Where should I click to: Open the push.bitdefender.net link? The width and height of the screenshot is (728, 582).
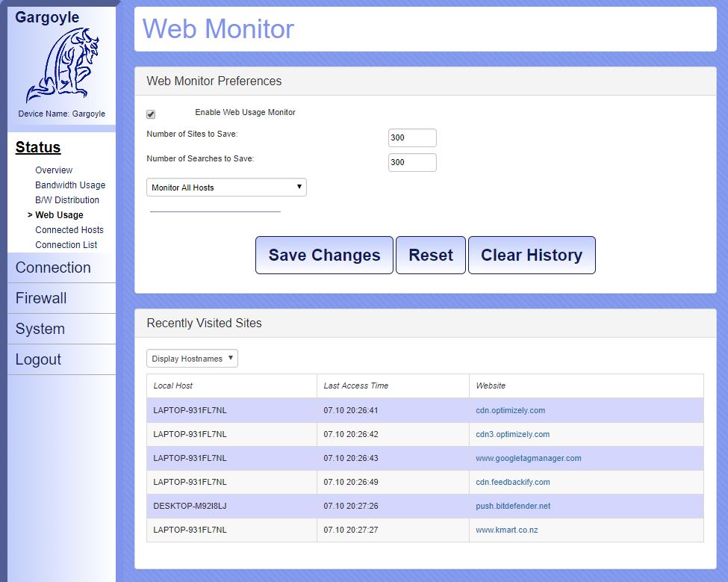513,506
